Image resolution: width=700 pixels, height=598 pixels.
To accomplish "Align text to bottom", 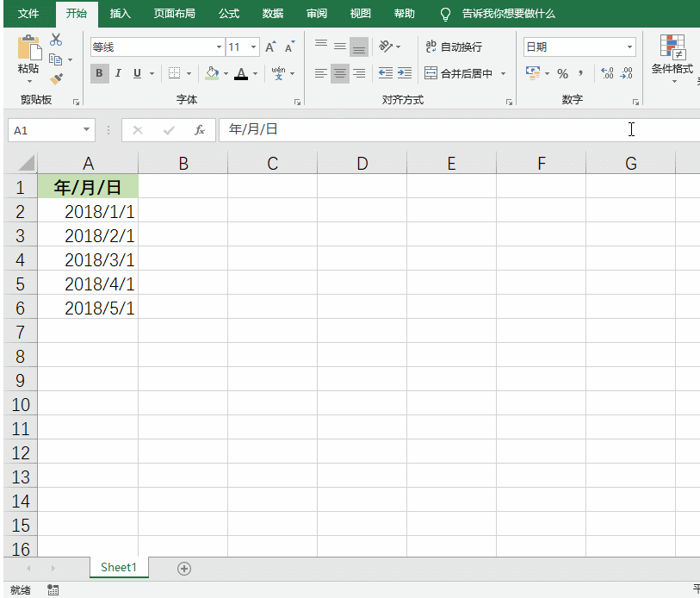I will pyautogui.click(x=359, y=46).
